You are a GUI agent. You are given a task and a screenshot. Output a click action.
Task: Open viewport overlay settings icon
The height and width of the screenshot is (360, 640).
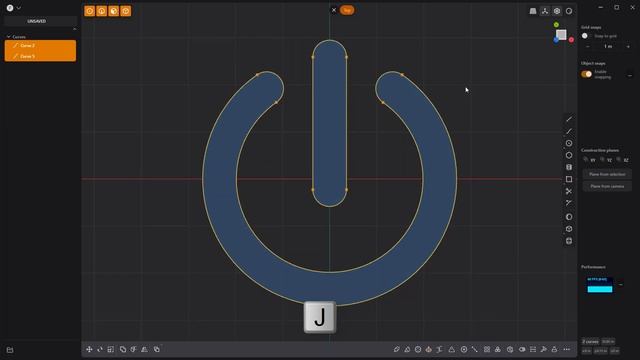[557, 11]
